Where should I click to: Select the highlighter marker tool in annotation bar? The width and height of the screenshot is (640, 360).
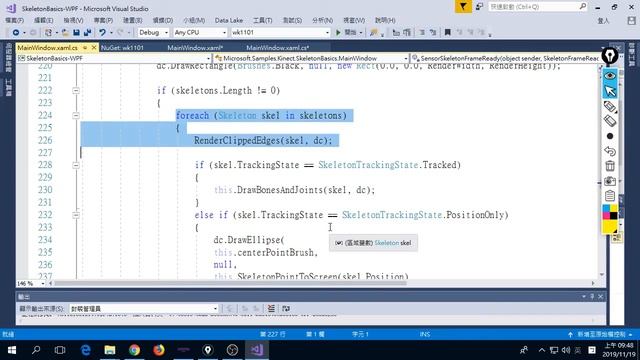(x=610, y=107)
